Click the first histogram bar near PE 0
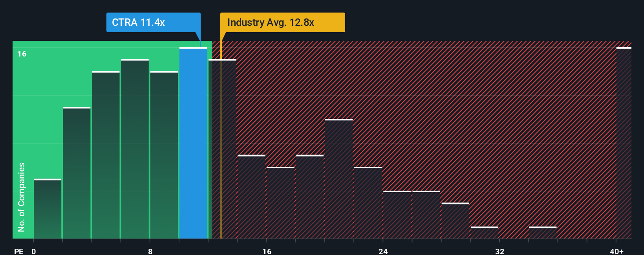The image size is (644, 255). tap(48, 209)
